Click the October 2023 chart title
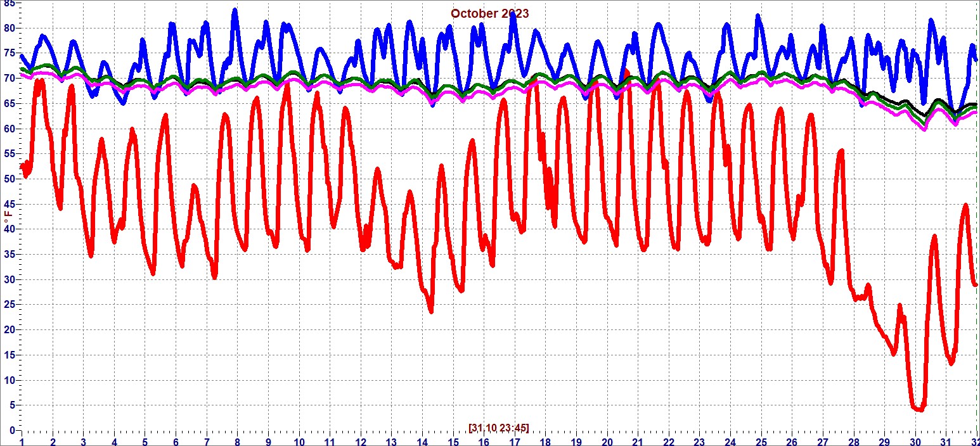The height and width of the screenshot is (446, 980). coord(489,13)
